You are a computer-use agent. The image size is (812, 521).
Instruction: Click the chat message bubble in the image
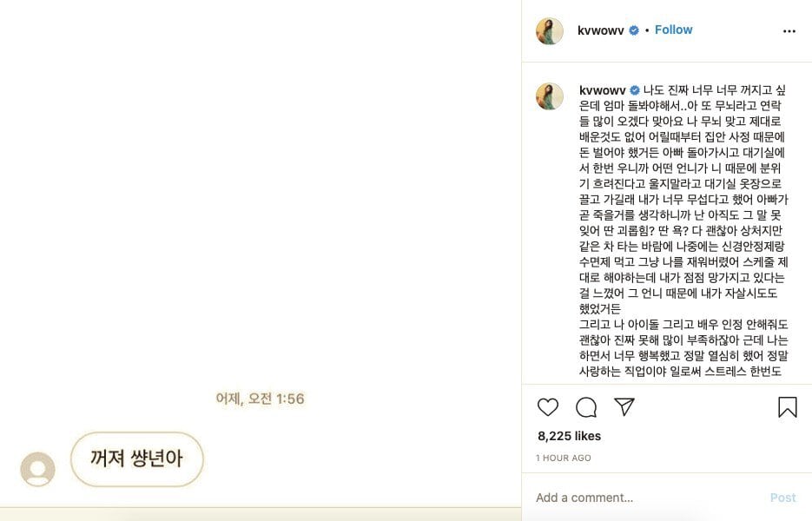pos(136,458)
